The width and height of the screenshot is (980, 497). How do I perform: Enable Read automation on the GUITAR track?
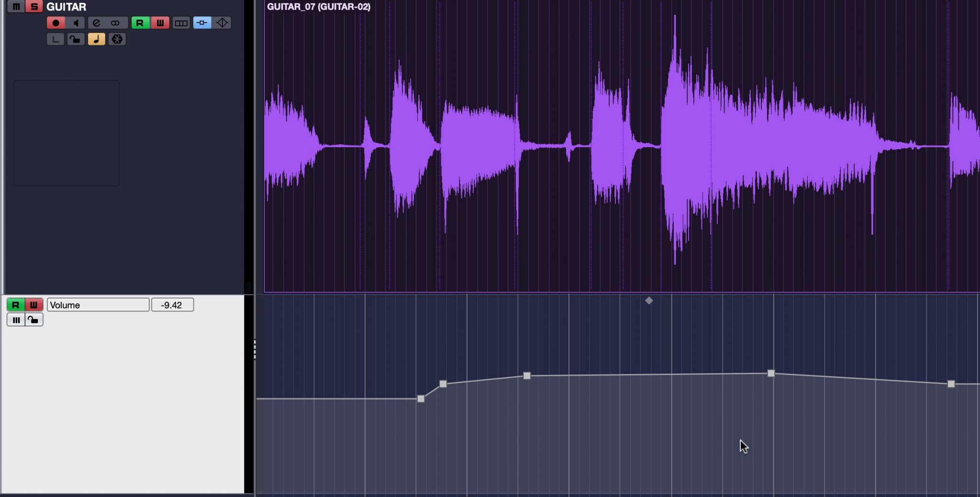(x=139, y=22)
